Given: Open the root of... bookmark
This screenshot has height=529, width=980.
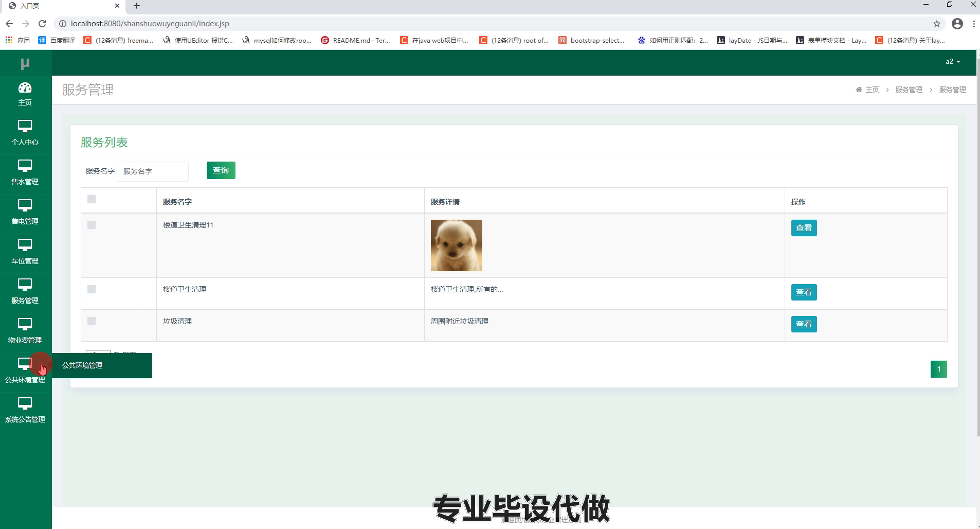Looking at the screenshot, I should click(x=514, y=40).
